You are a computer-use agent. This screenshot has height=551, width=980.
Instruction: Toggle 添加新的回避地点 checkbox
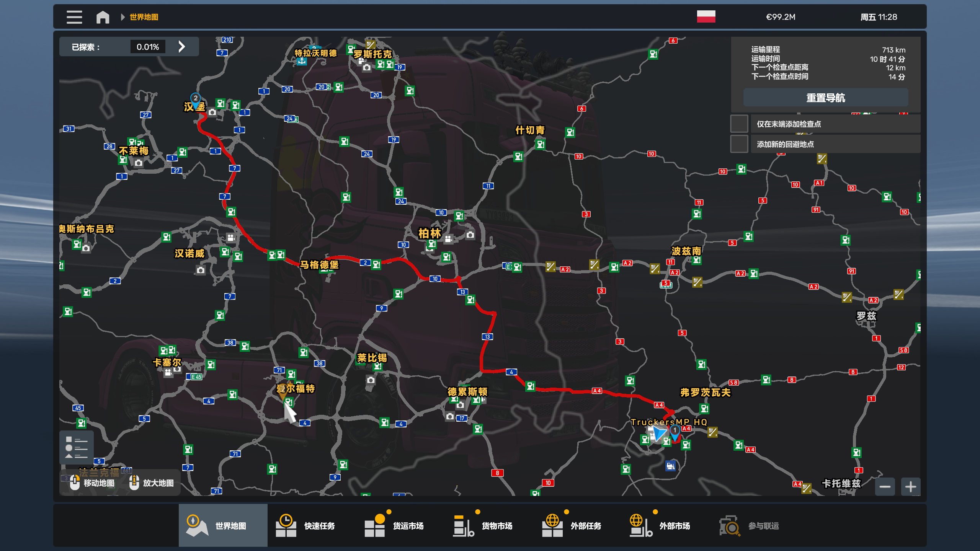(x=739, y=144)
